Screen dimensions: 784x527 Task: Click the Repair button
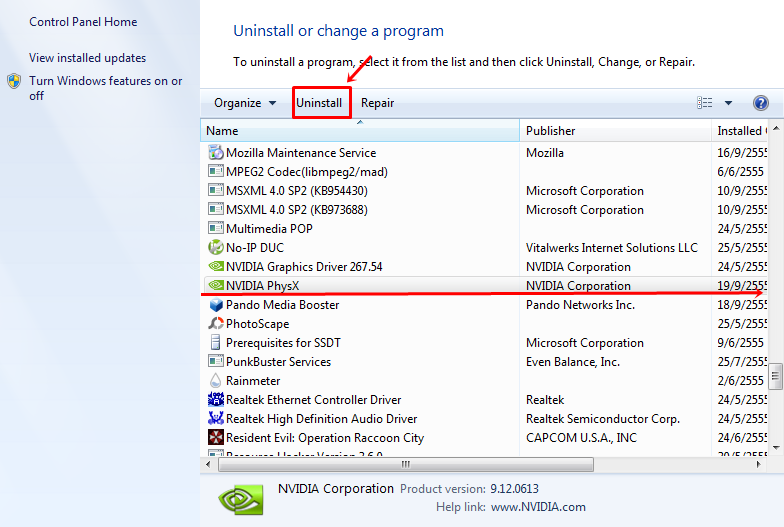tap(378, 103)
